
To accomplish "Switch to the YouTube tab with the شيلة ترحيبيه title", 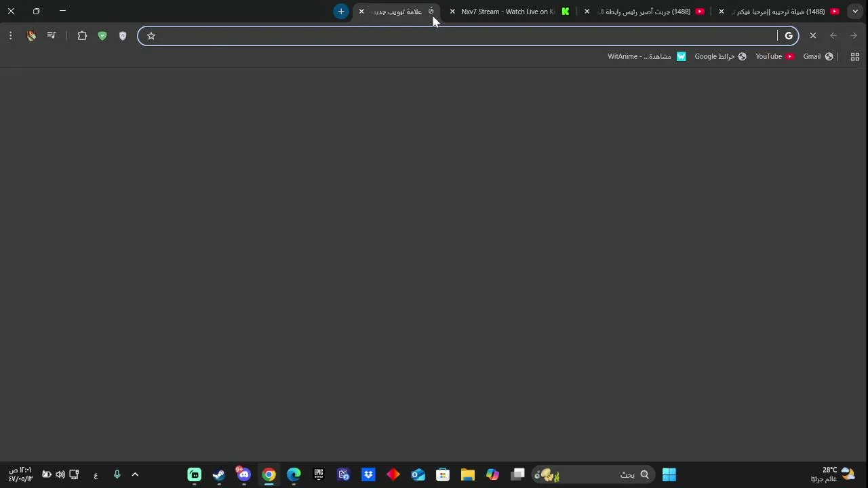I will 780,12.
